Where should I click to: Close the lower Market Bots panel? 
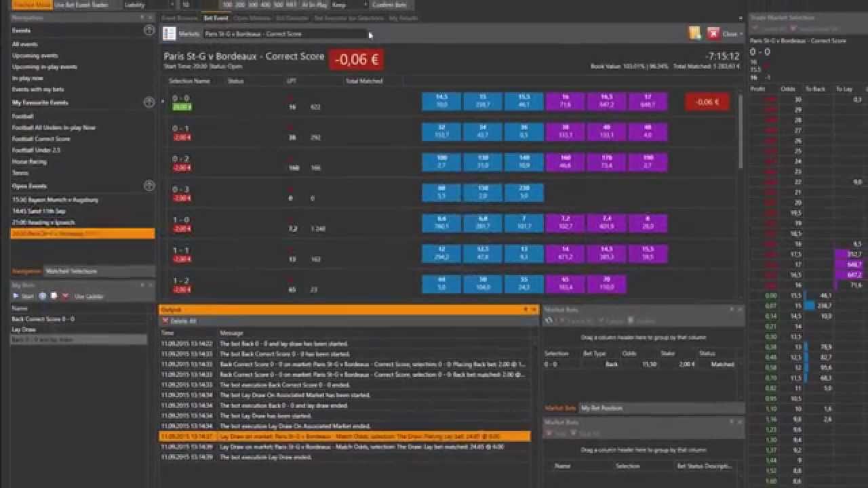click(740, 422)
